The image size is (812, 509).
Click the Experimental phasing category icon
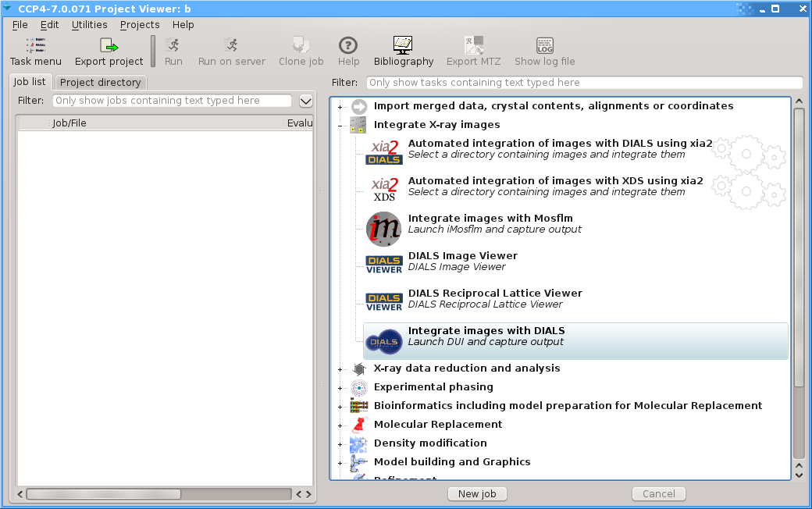pyautogui.click(x=359, y=387)
